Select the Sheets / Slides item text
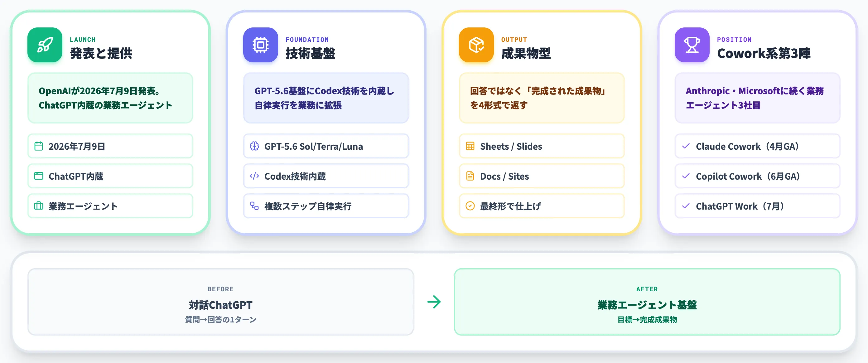The image size is (868, 363). [511, 147]
